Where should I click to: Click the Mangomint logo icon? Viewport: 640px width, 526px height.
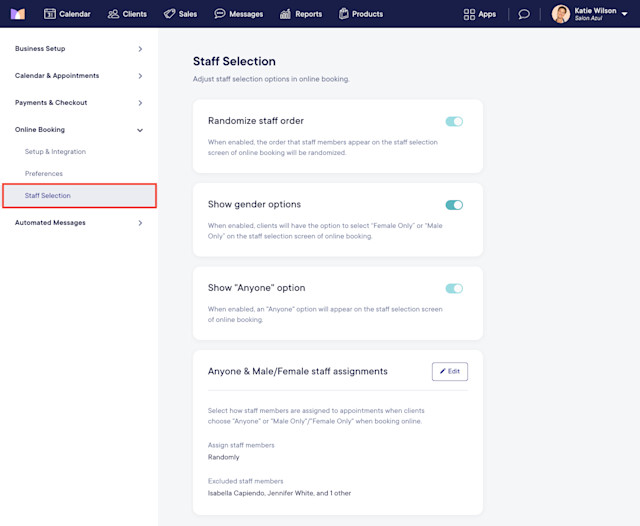[x=18, y=14]
